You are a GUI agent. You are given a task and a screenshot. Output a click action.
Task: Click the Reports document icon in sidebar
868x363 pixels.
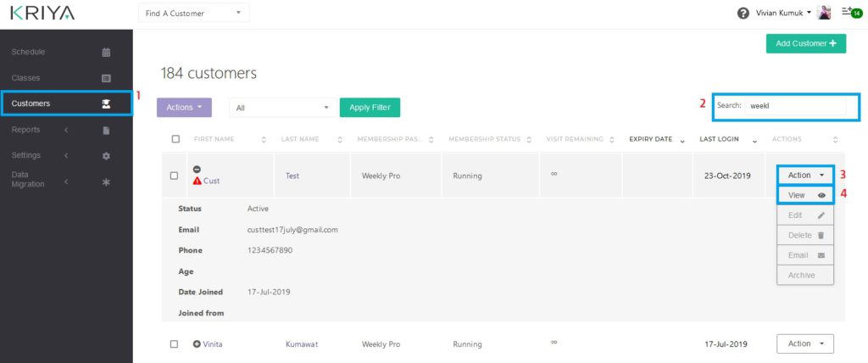coord(106,131)
